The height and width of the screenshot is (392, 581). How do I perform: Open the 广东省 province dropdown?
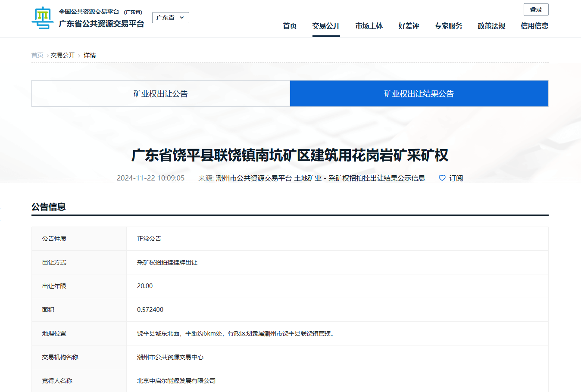170,18
